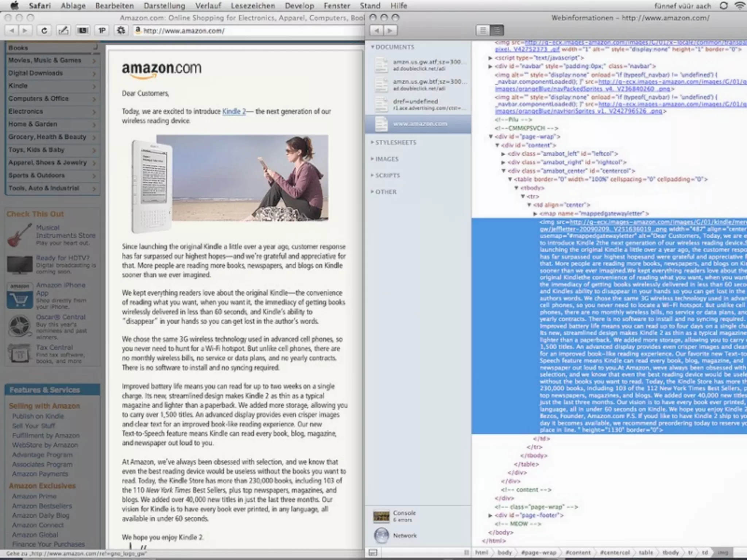Click the pencil edit toolbar icon

63,31
